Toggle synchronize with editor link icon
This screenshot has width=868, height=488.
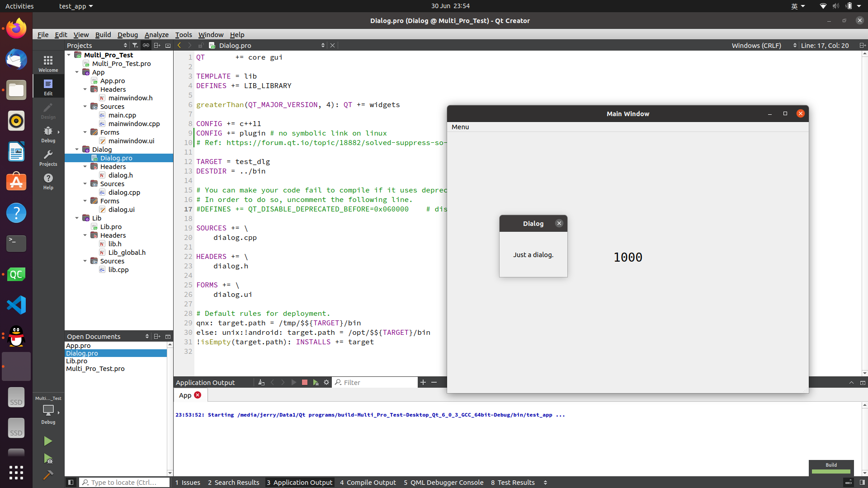click(146, 45)
